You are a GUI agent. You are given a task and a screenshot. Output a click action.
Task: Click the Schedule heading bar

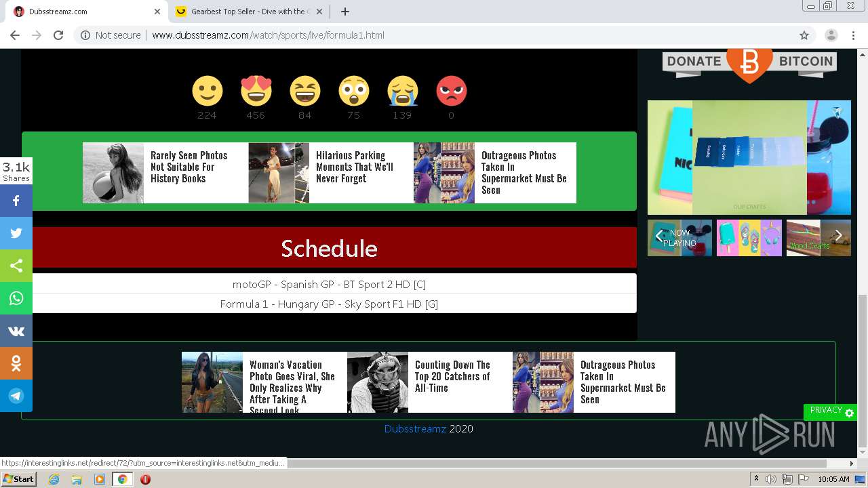(x=329, y=248)
